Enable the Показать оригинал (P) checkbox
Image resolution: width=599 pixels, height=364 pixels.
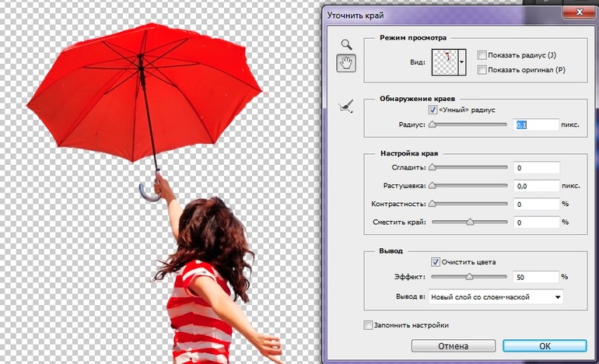point(483,70)
